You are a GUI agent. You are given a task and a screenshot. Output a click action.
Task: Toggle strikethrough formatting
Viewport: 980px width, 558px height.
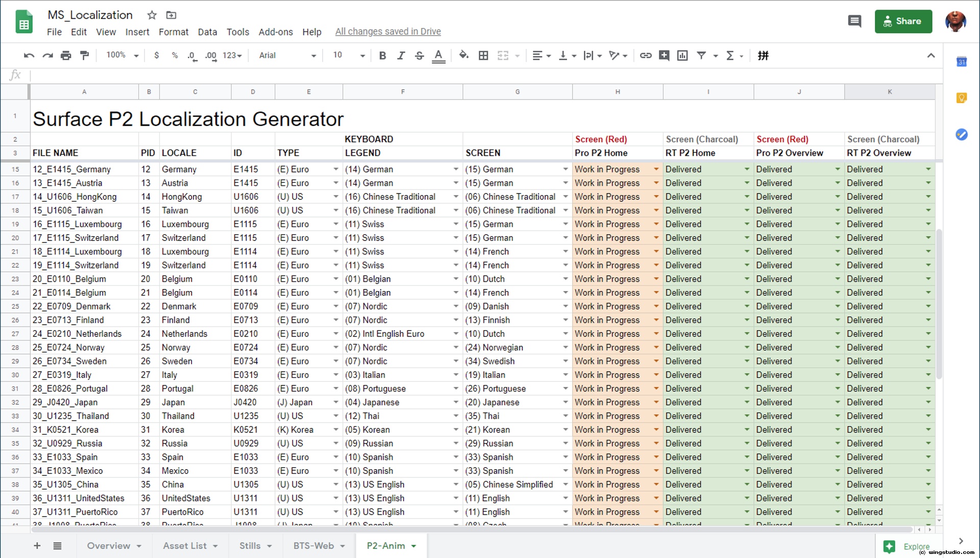[419, 56]
